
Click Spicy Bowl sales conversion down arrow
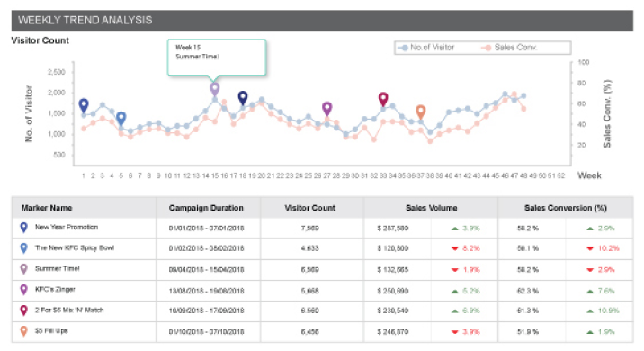pyautogui.click(x=590, y=249)
